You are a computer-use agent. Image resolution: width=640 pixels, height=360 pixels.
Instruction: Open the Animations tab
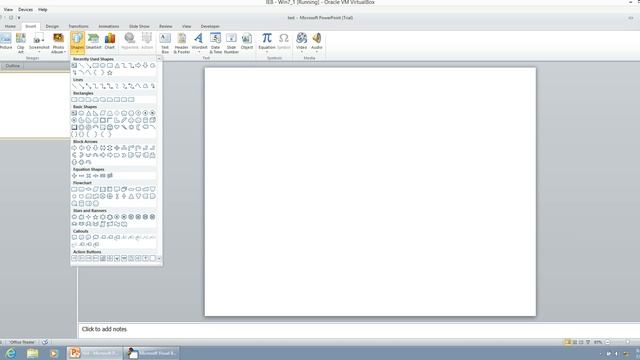click(109, 26)
